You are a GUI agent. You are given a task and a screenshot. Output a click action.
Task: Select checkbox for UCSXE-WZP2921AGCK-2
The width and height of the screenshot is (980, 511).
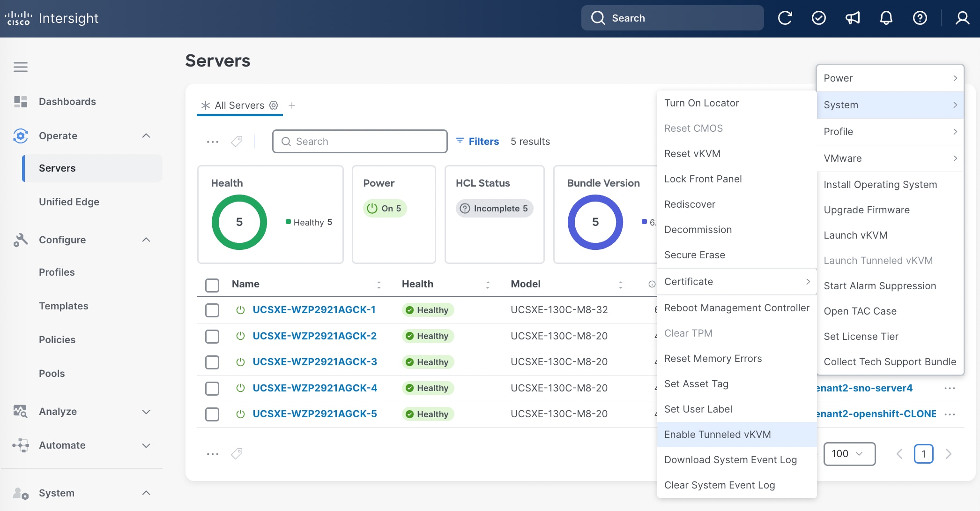(212, 336)
